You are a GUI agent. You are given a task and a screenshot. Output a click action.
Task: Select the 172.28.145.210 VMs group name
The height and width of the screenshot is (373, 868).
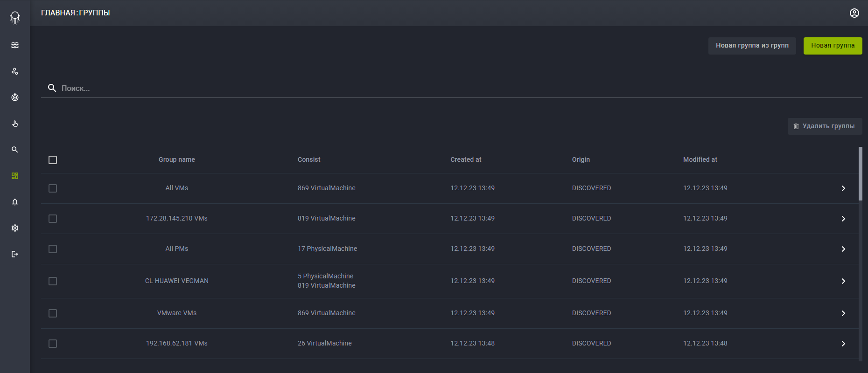[x=177, y=218]
